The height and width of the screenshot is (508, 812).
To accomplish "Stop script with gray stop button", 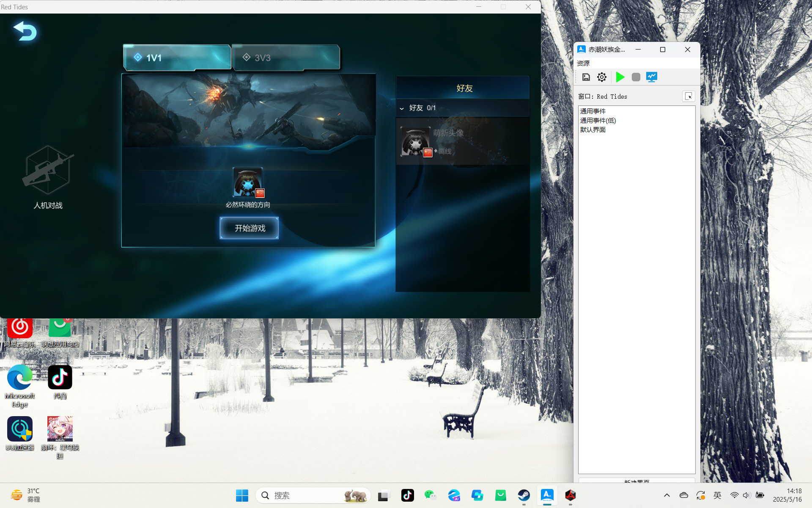I will point(636,77).
